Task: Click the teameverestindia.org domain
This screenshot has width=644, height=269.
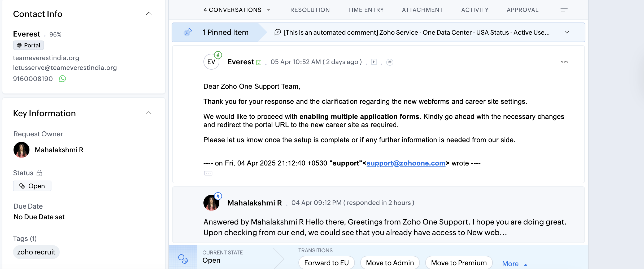Action: (x=46, y=58)
